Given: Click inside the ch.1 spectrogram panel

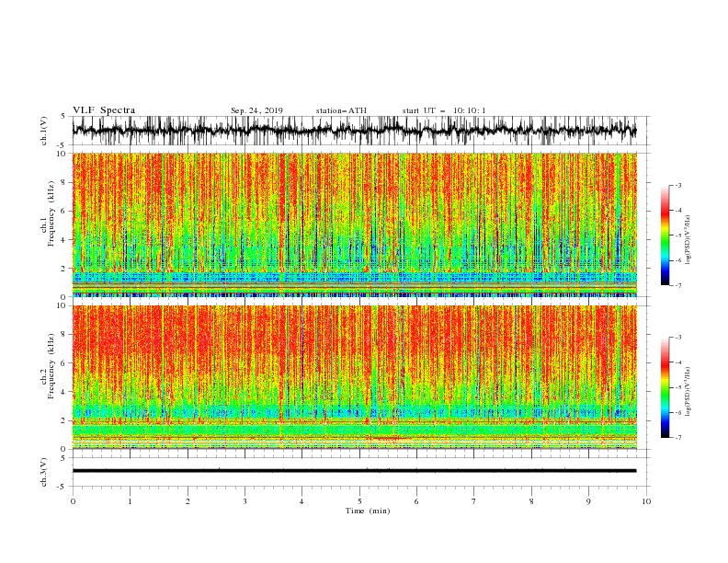Looking at the screenshot, I should 355,224.
